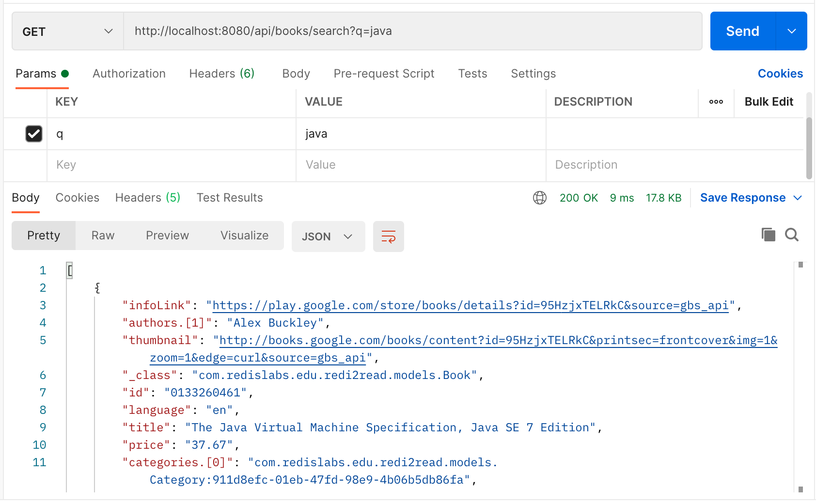The height and width of the screenshot is (504, 816).
Task: Click the request URL field
Action: tap(413, 31)
